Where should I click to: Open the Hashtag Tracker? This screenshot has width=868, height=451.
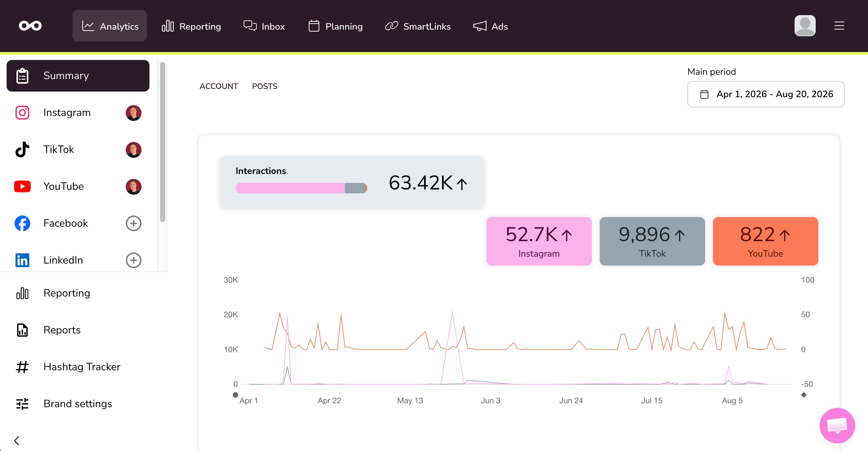78,367
